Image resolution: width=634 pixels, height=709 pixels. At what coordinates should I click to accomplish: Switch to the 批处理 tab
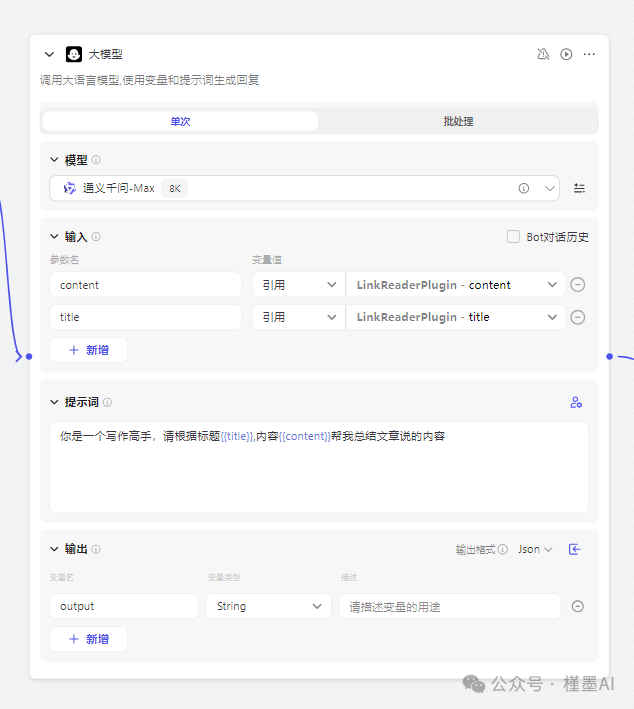(458, 121)
